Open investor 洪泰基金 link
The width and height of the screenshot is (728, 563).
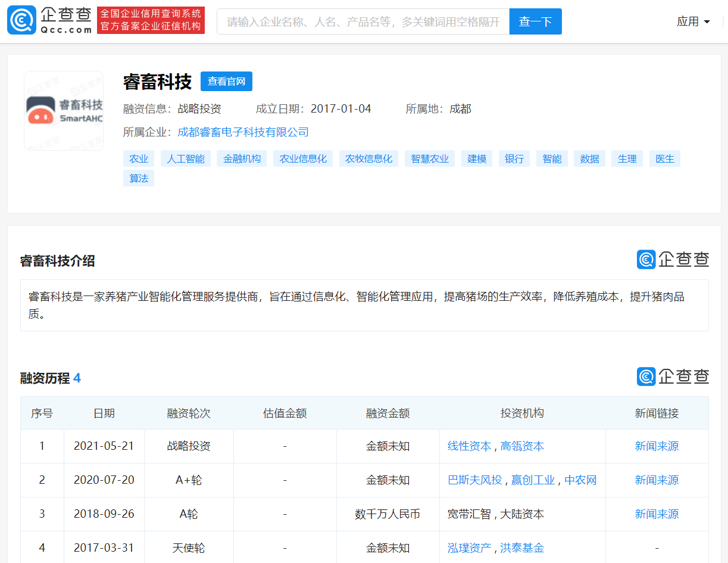522,548
